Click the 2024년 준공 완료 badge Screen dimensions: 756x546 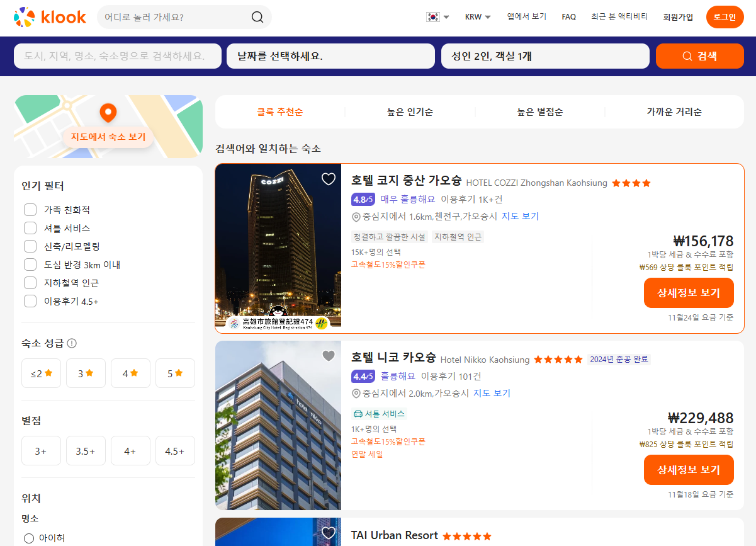619,360
